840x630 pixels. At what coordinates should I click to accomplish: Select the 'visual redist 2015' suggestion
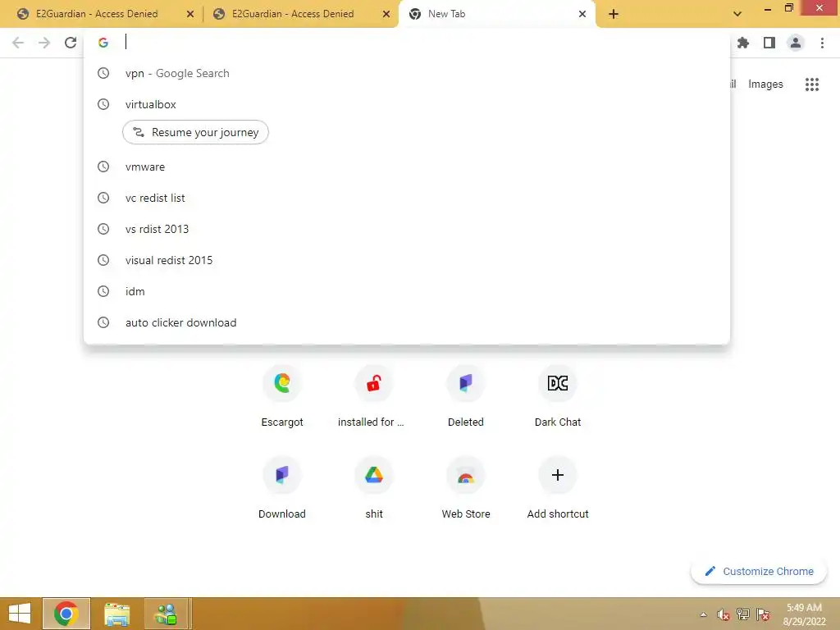pyautogui.click(x=407, y=260)
